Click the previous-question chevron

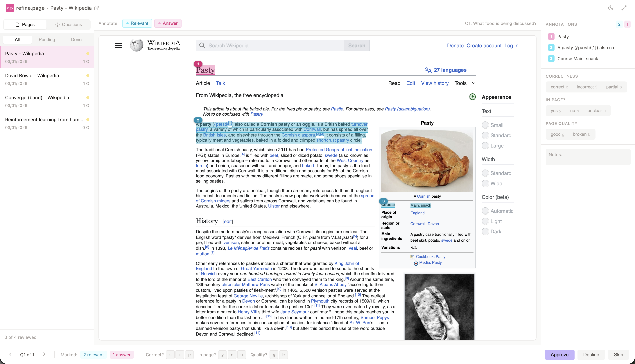10,354
